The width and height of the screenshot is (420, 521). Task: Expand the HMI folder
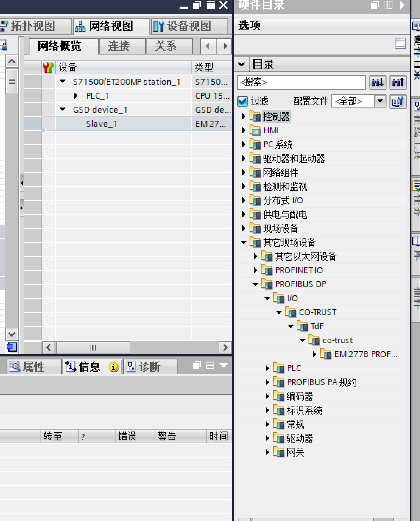[x=243, y=130]
